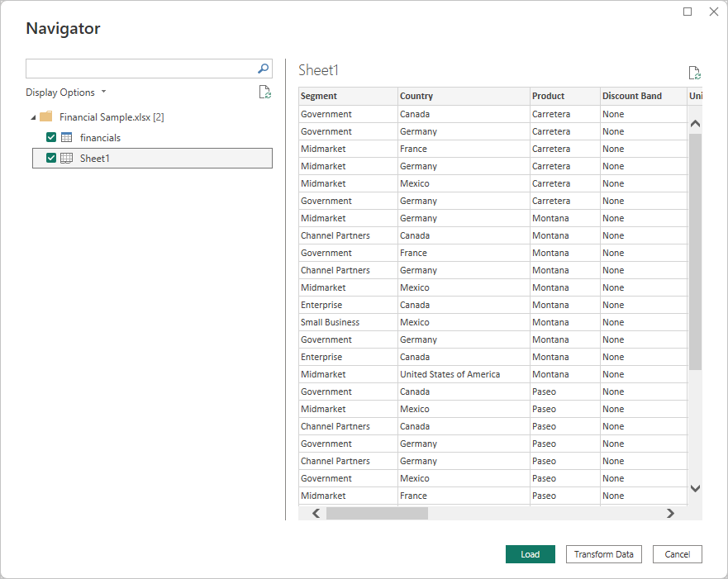Maximize the Navigator window
Screen dimensions: 728x579
coord(688,12)
